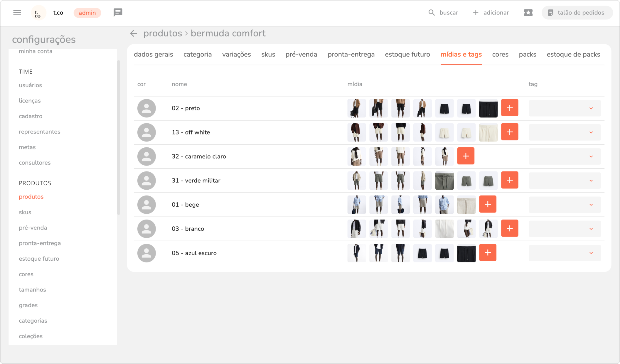Select color avatar for 13 - off white
The image size is (620, 364).
click(x=146, y=132)
